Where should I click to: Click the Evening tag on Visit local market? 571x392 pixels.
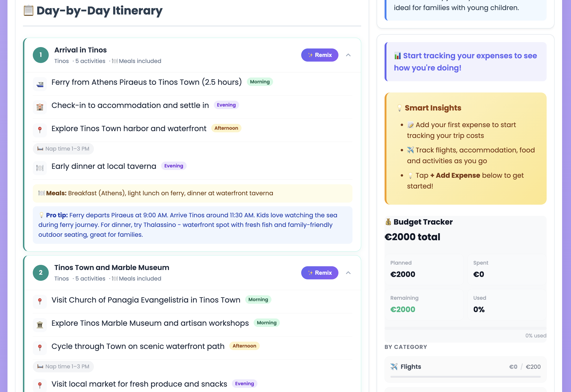click(x=245, y=384)
